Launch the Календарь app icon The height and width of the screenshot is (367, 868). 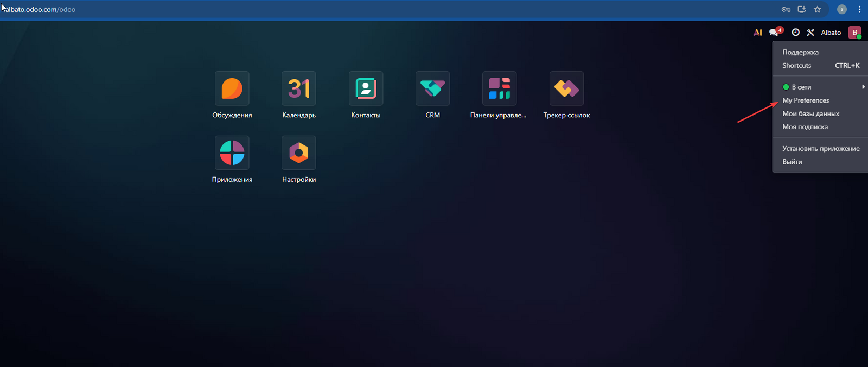pos(298,88)
